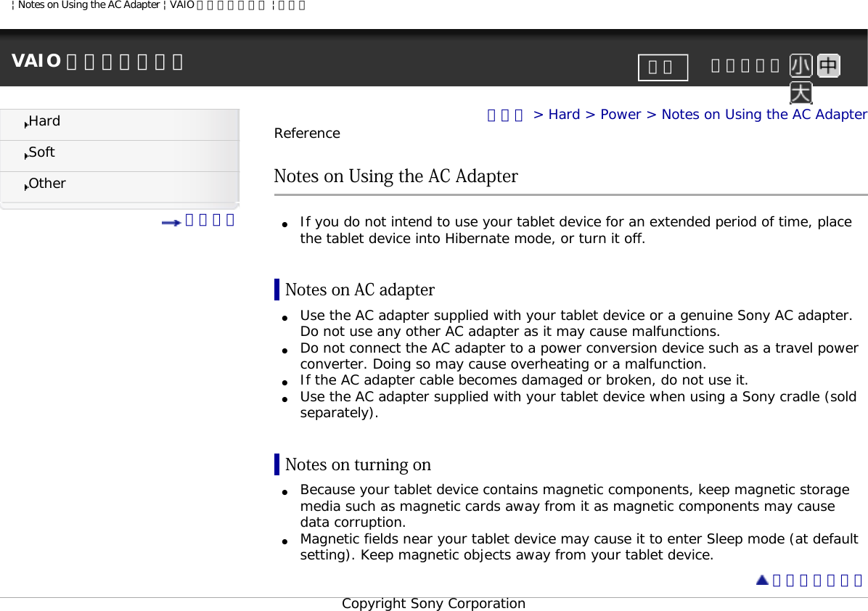Click the bullet about Hibernate mode
Screen dimensions: 868x611
[x=576, y=230]
